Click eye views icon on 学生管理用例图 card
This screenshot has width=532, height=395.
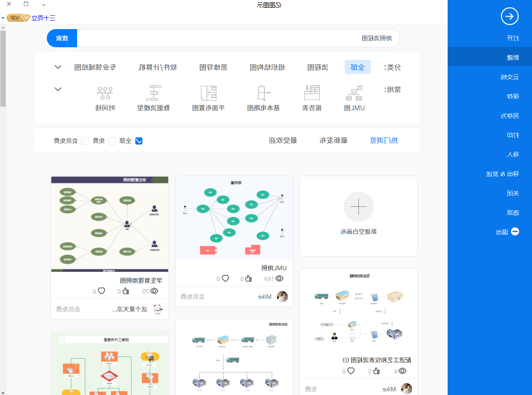click(154, 291)
